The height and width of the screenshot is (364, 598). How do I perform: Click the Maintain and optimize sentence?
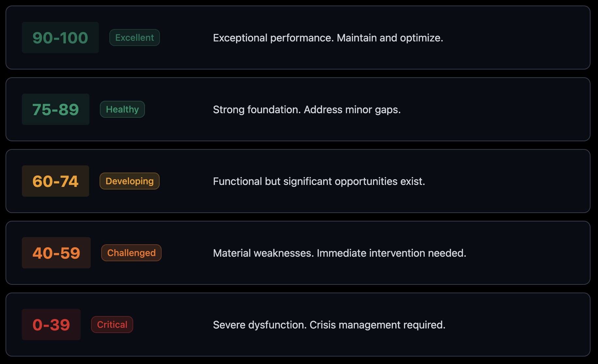(390, 38)
